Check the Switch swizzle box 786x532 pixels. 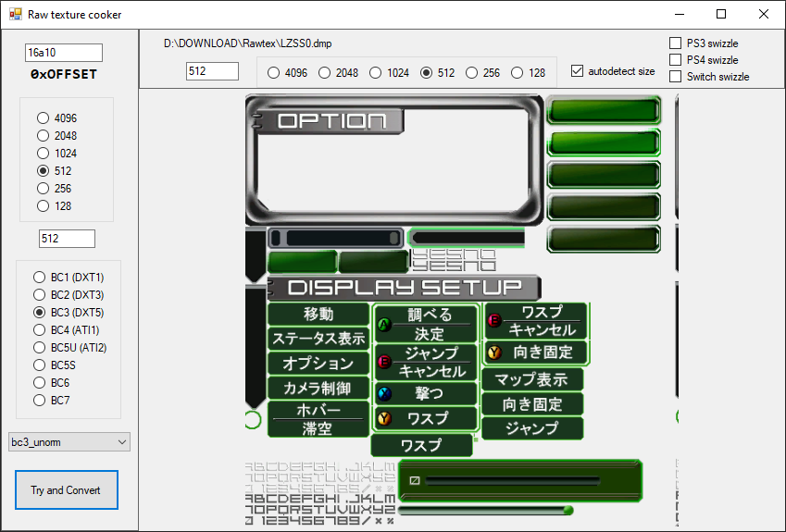click(x=675, y=77)
